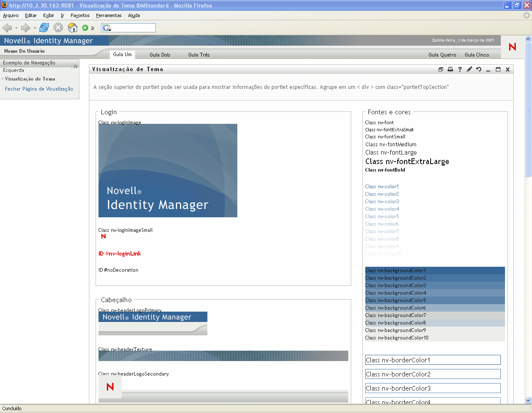Click the Fechar Página de Visualização link
The image size is (532, 413).
[39, 89]
